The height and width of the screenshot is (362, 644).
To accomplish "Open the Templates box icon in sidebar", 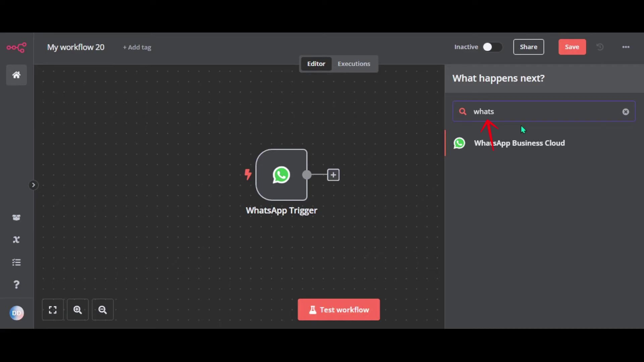I will click(x=16, y=218).
